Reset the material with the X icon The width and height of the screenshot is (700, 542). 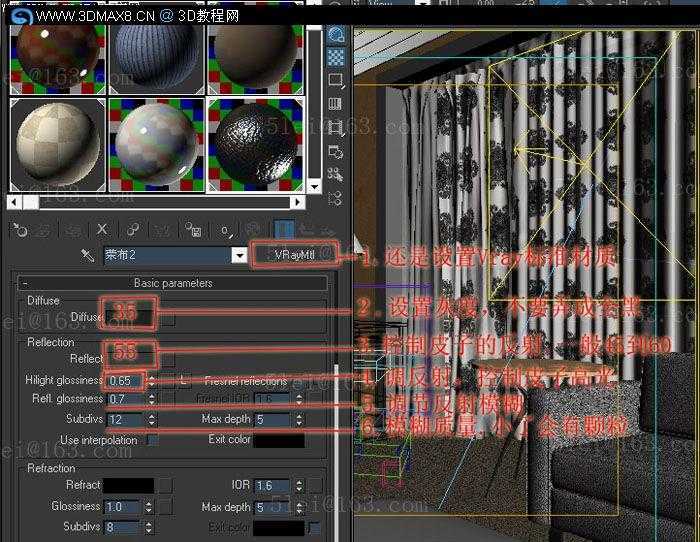(102, 230)
